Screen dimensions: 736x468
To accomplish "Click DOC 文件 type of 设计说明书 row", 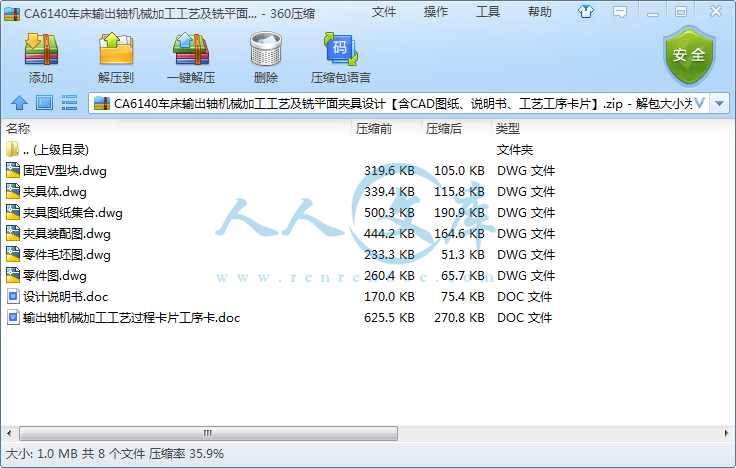I will tap(525, 297).
